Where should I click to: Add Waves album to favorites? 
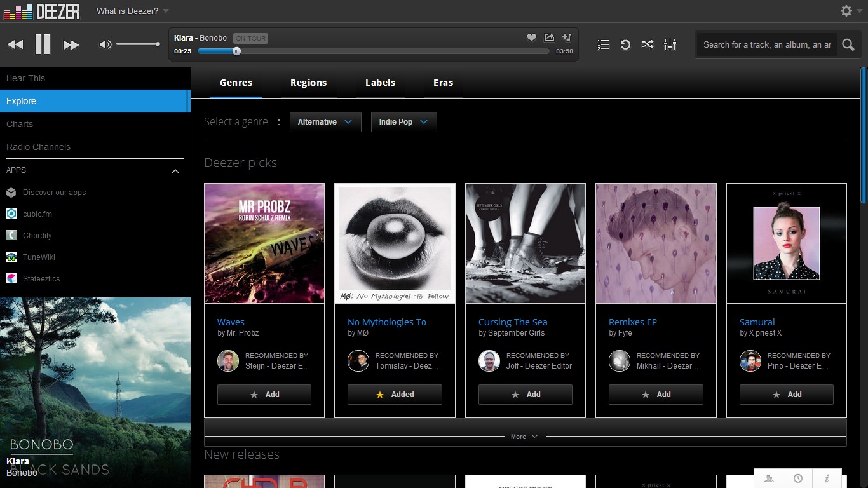click(x=264, y=395)
